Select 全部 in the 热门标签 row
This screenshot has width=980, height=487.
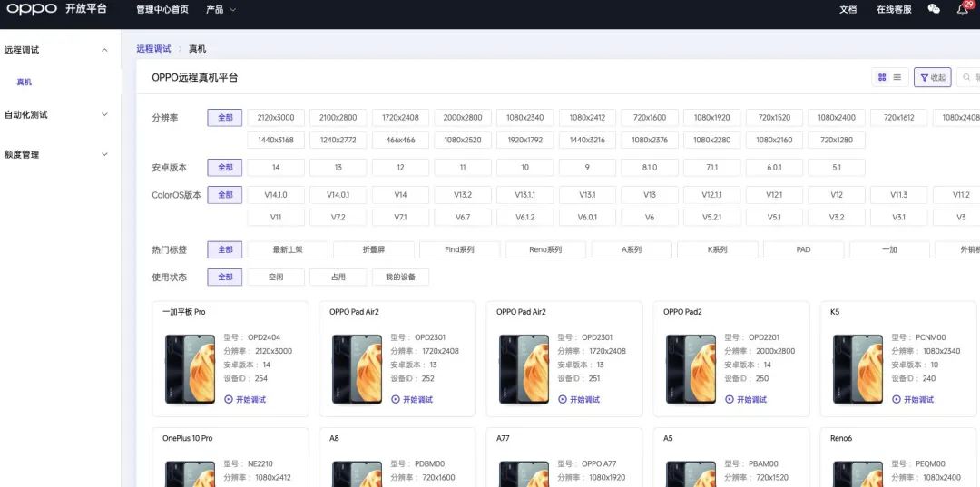click(225, 249)
